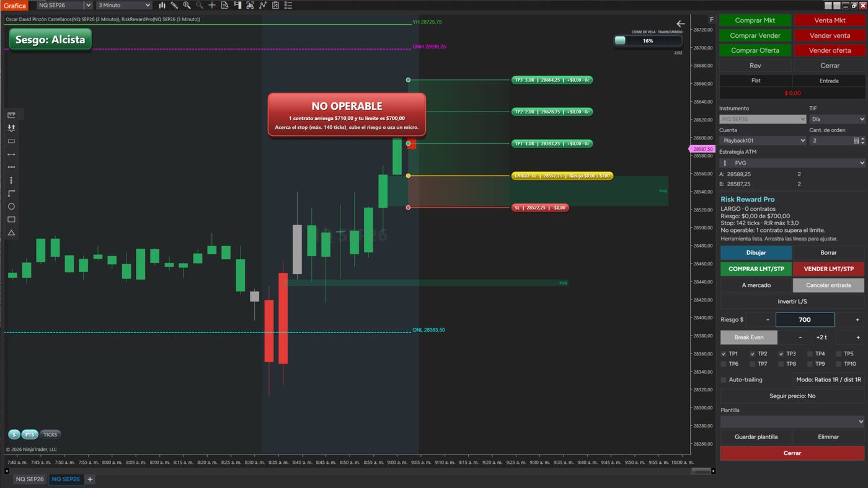The image size is (868, 488).
Task: Toggle the Auto-trailing checkbox
Action: tap(724, 379)
